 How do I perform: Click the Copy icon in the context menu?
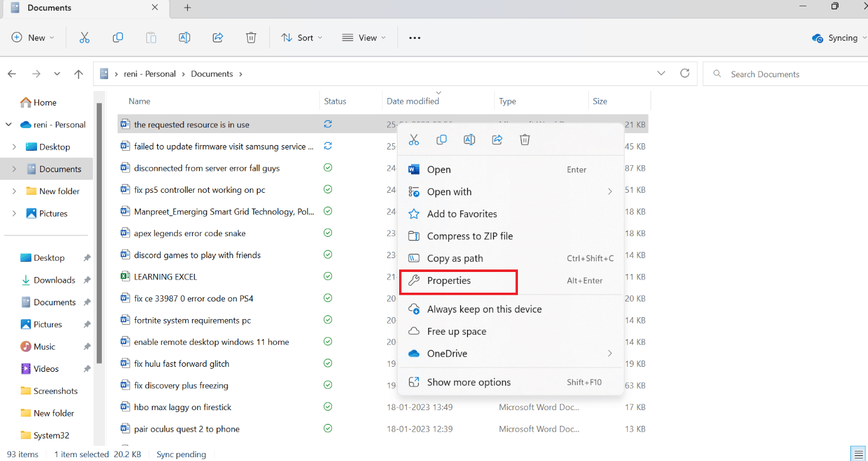(x=442, y=139)
